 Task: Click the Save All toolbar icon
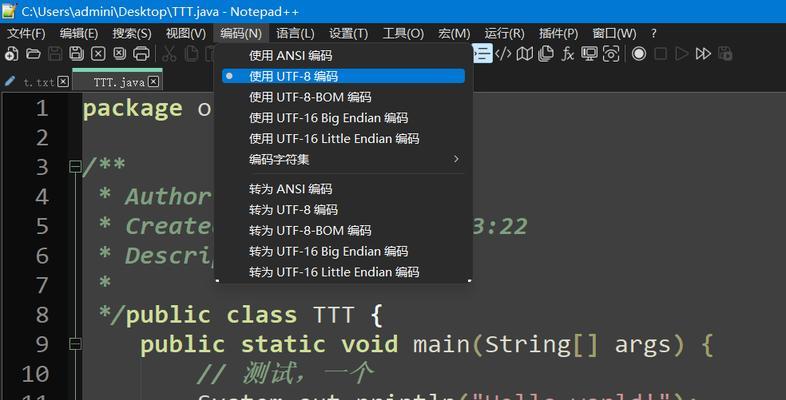pyautogui.click(x=76, y=54)
